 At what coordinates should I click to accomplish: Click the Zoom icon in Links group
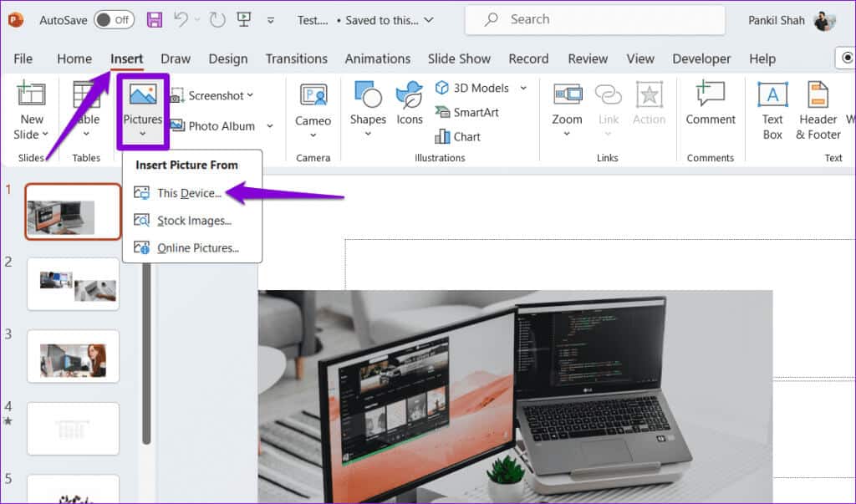(568, 94)
